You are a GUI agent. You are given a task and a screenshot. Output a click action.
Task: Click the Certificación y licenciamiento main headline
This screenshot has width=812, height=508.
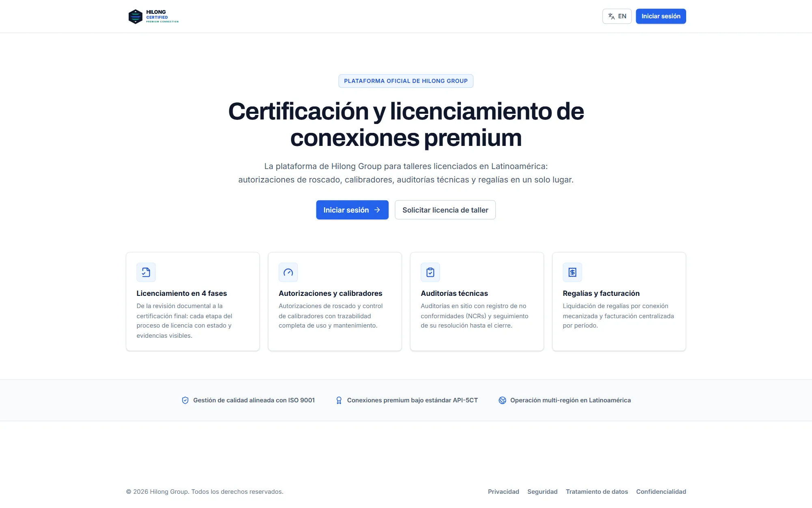406,124
